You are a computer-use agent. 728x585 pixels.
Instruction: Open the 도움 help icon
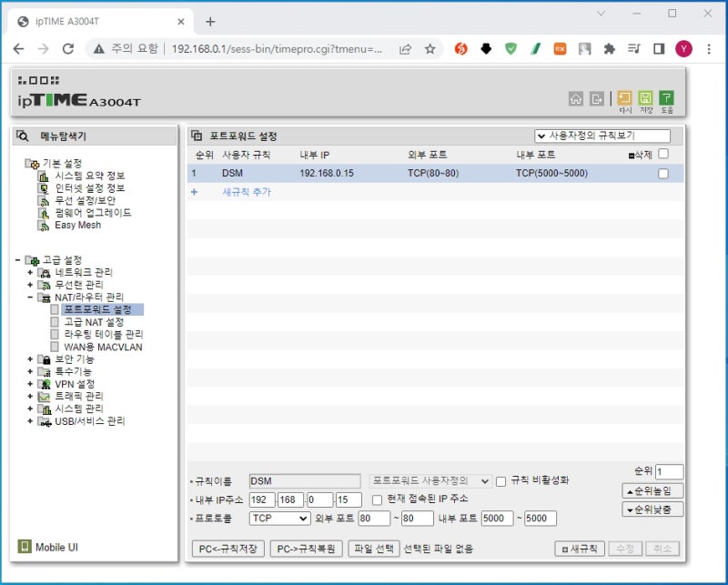point(667,97)
